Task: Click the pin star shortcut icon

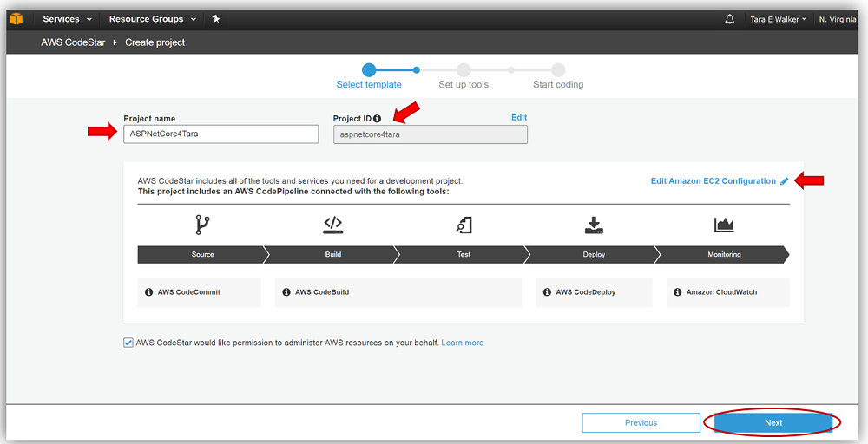Action: pos(216,19)
